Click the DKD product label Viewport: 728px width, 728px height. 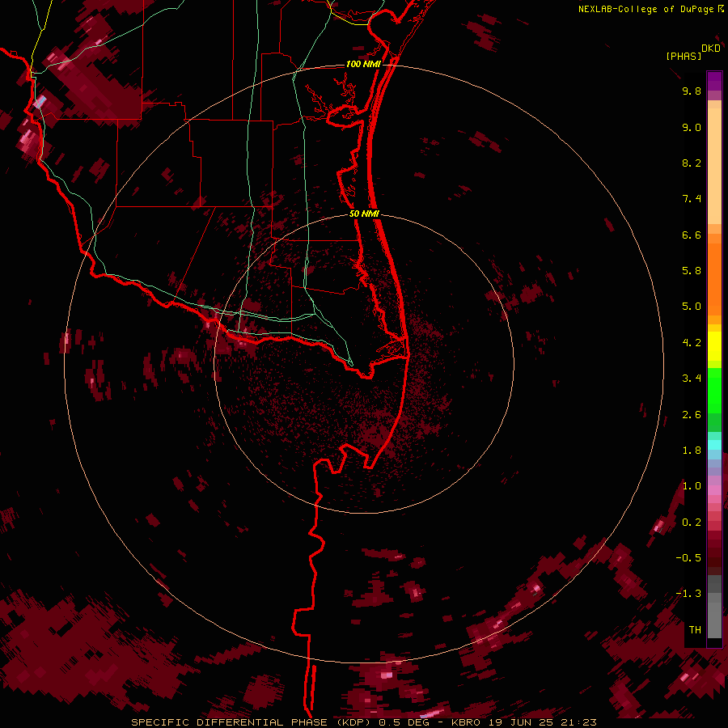coord(711,49)
